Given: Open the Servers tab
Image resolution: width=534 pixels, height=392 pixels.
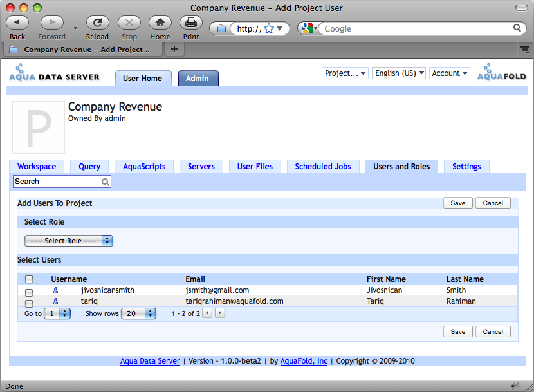Looking at the screenshot, I should coord(201,167).
